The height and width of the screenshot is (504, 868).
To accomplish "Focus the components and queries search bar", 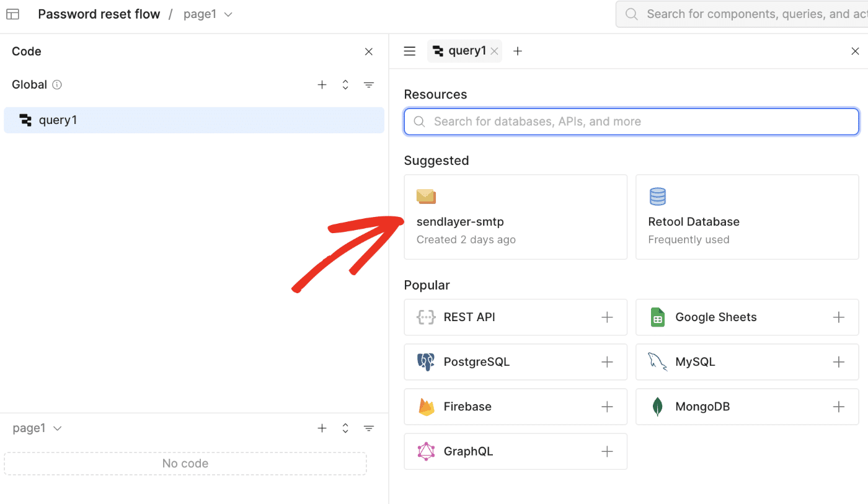I will tap(742, 14).
